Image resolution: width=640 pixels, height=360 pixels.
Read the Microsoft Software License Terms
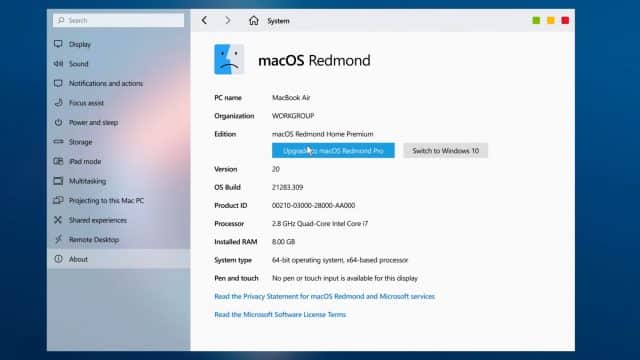coord(280,314)
